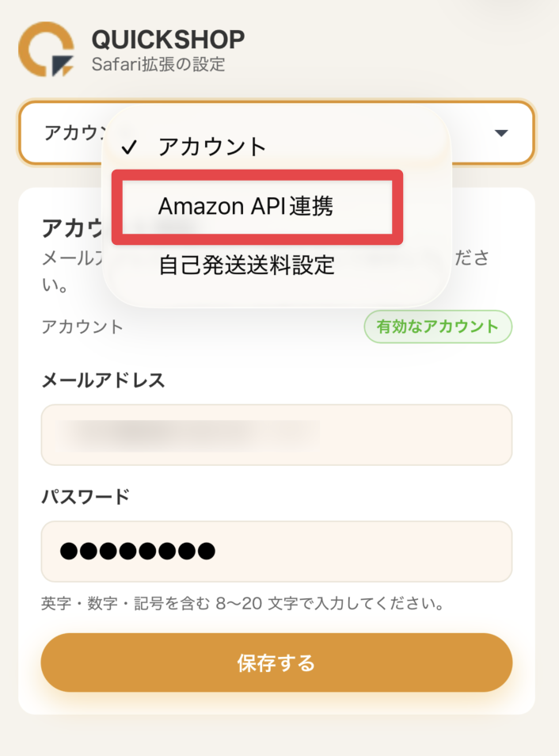Click the アカウント label beside status badge

(x=82, y=326)
